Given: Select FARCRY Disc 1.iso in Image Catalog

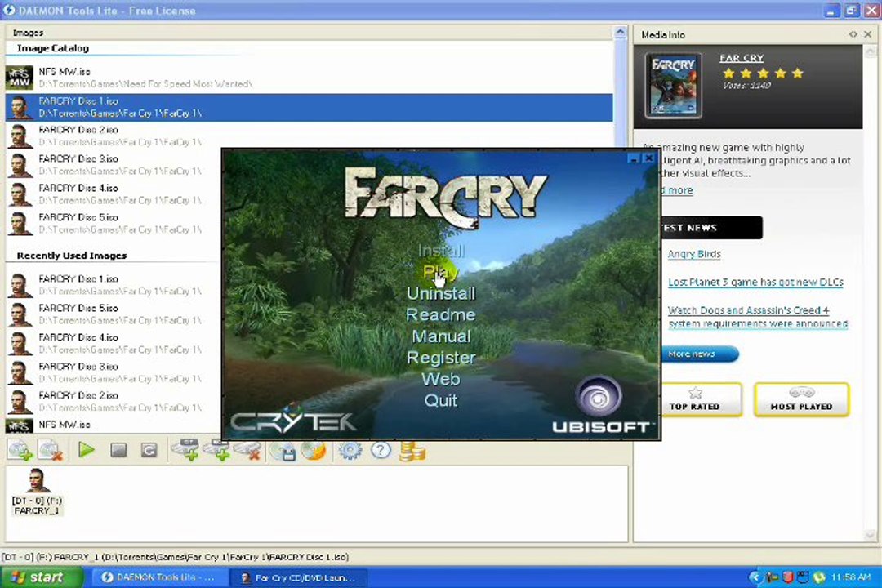Looking at the screenshot, I should click(x=309, y=107).
